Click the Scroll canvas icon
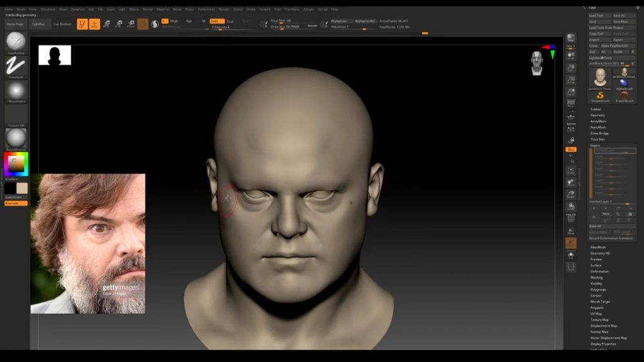Viewport: 644px width, 362px height. (571, 55)
